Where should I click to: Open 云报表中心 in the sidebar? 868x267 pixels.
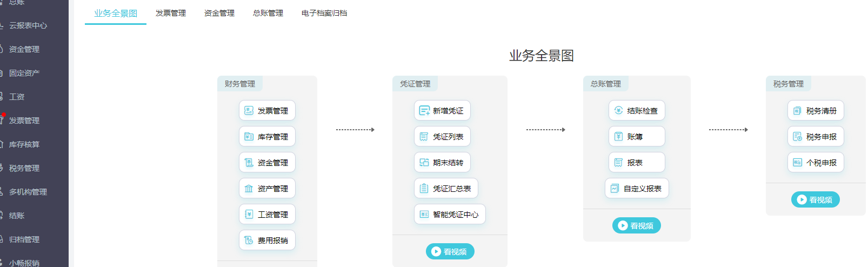tap(28, 25)
